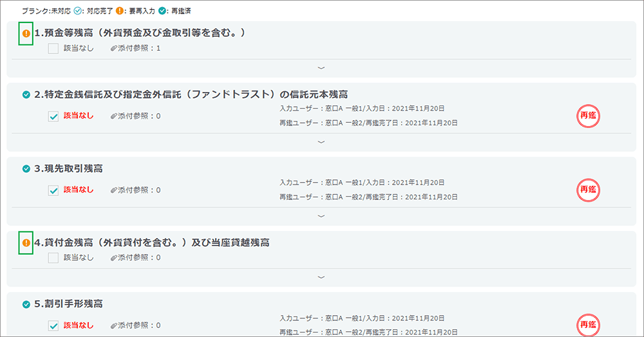Click red 再鑑 stamp in 割引手形残高 section
Screen dimensions: 644x337
pyautogui.click(x=587, y=325)
